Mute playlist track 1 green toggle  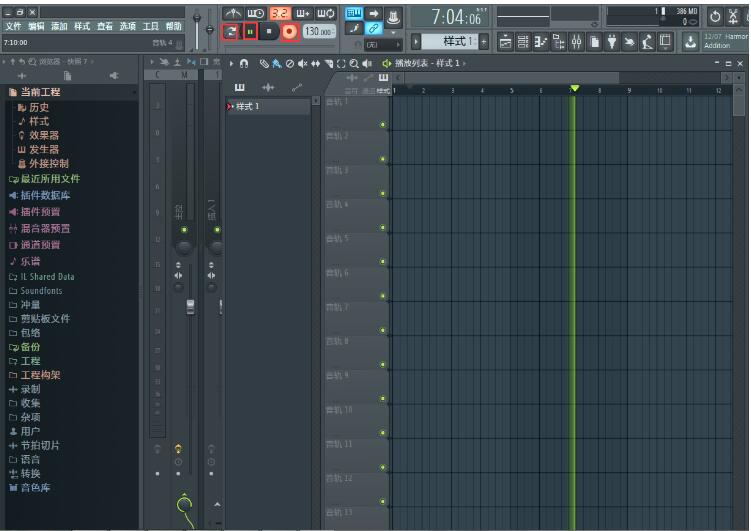coord(383,124)
